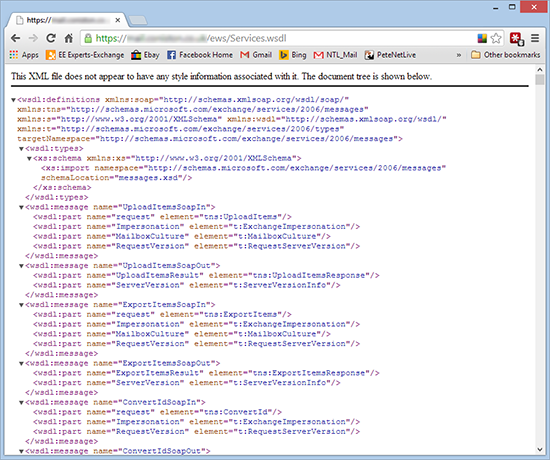Open the EE Experts-Exchange bookmark

85,55
